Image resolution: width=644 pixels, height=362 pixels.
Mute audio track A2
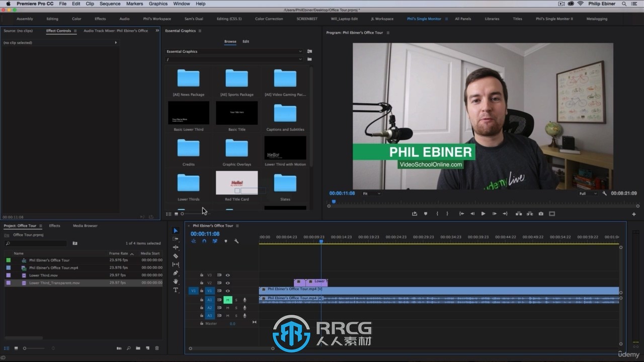(227, 308)
